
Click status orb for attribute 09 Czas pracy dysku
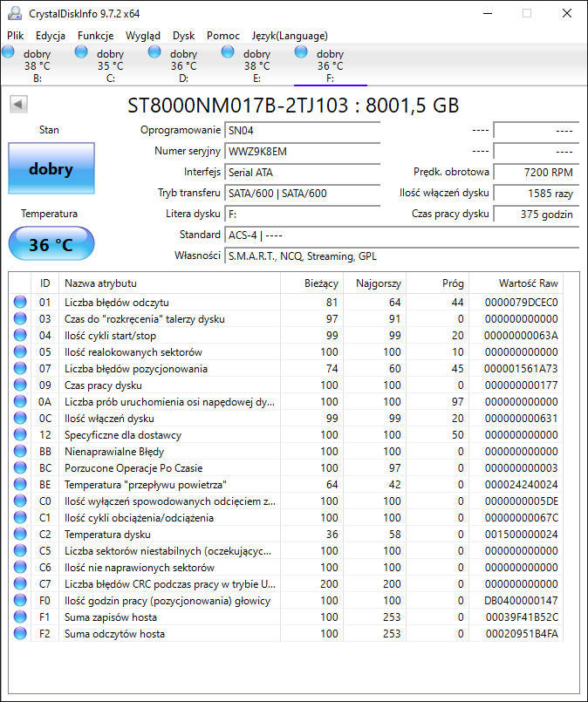20,385
